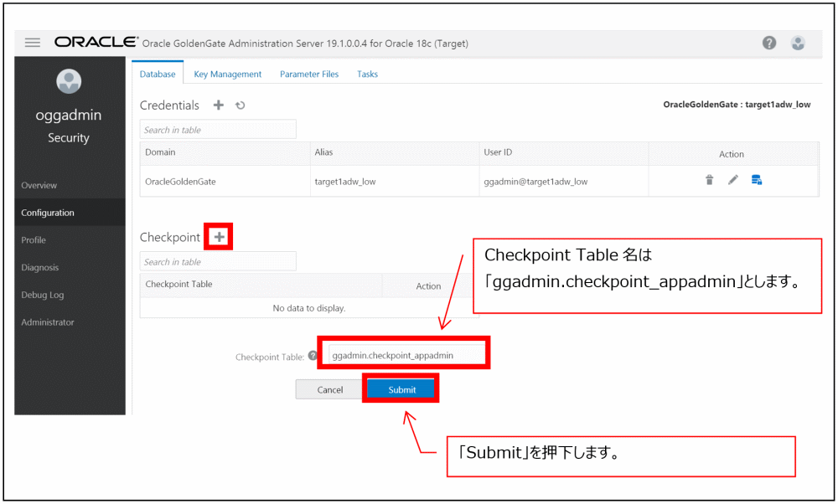Click the oggadmin avatar in sidebar
Image resolution: width=838 pixels, height=504 pixels.
(69, 81)
